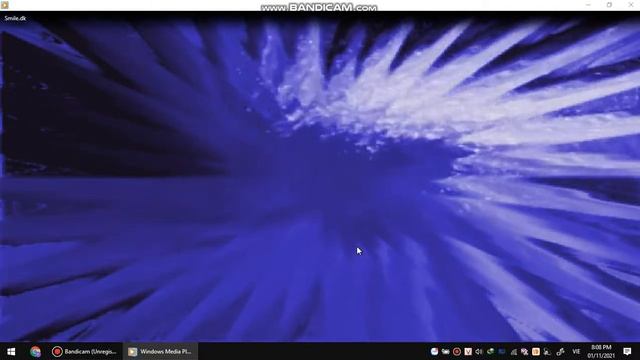Switch to the Bandicam taskbar button
The image size is (640, 360).
[84, 351]
